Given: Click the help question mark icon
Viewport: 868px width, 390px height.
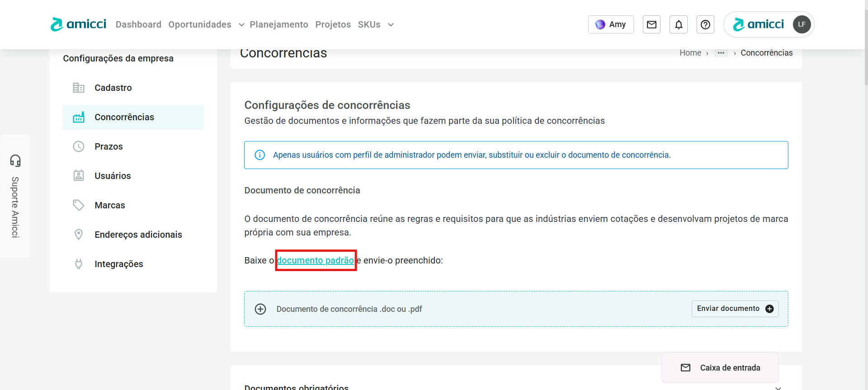Looking at the screenshot, I should tap(705, 24).
